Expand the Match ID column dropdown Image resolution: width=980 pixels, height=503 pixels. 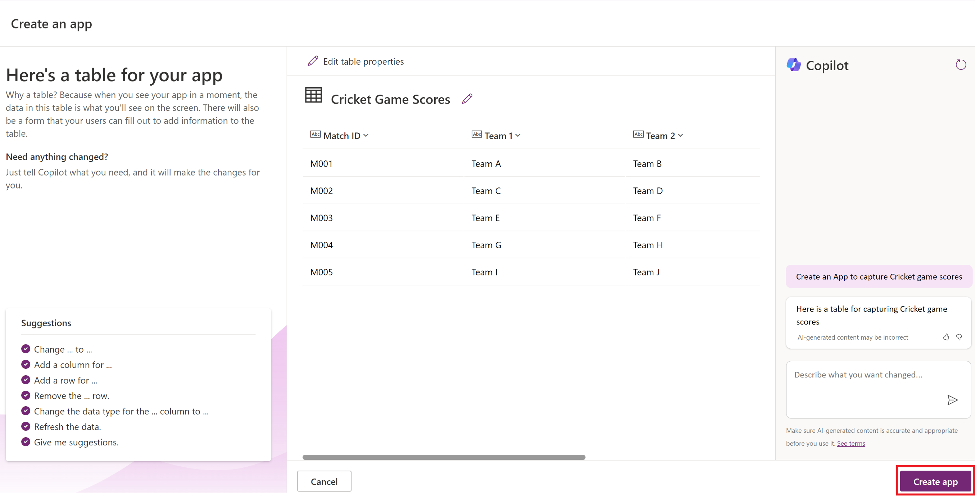point(366,135)
